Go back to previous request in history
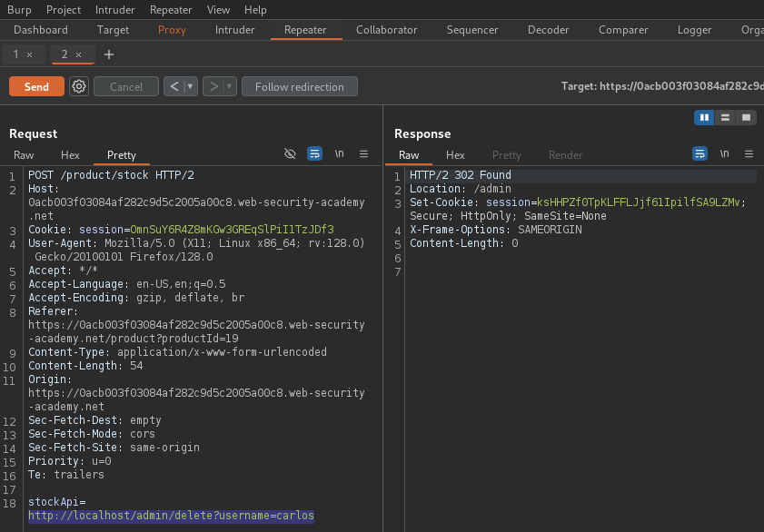The width and height of the screenshot is (764, 532). (x=174, y=86)
